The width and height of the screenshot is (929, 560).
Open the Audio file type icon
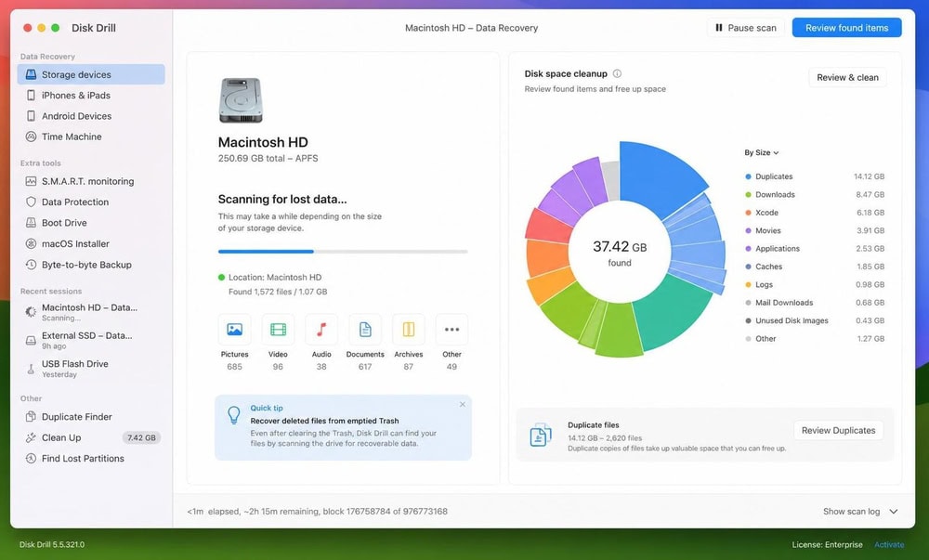[x=321, y=330]
